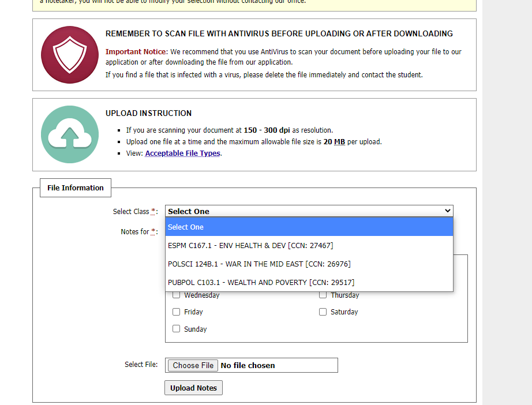Click the '150 - 300 dpi' resolution text
This screenshot has width=532, height=405.
coord(267,130)
